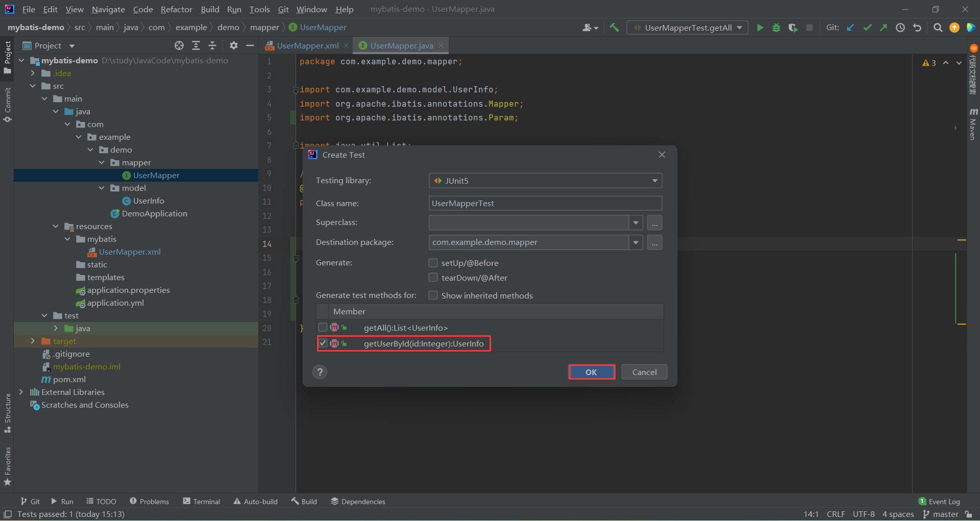Toggle Show inherited methods checkbox
The height and width of the screenshot is (521, 980).
coord(433,295)
